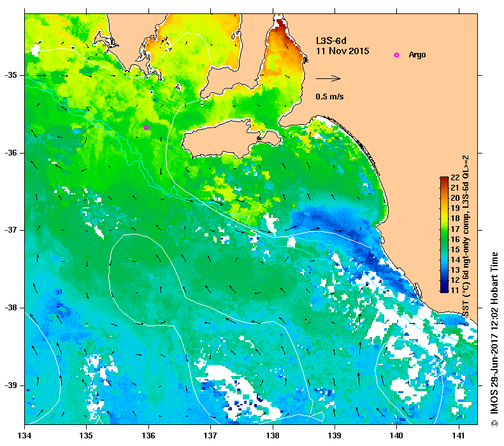This screenshot has height=446, width=504.
Task: Click the magenta Argo legend marker
Action: point(396,55)
